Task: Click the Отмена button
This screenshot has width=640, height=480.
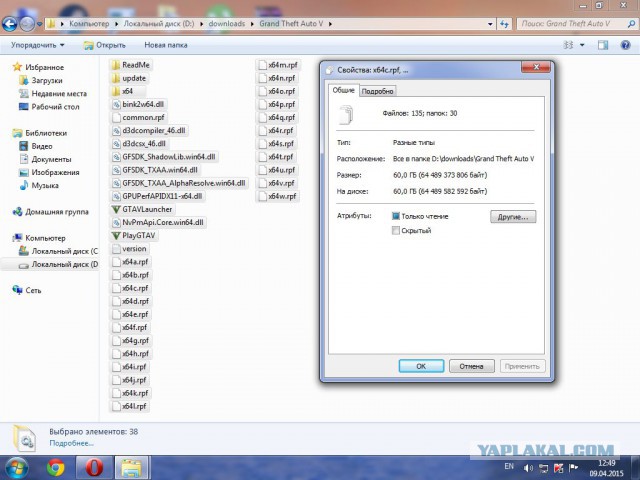Action: click(471, 366)
